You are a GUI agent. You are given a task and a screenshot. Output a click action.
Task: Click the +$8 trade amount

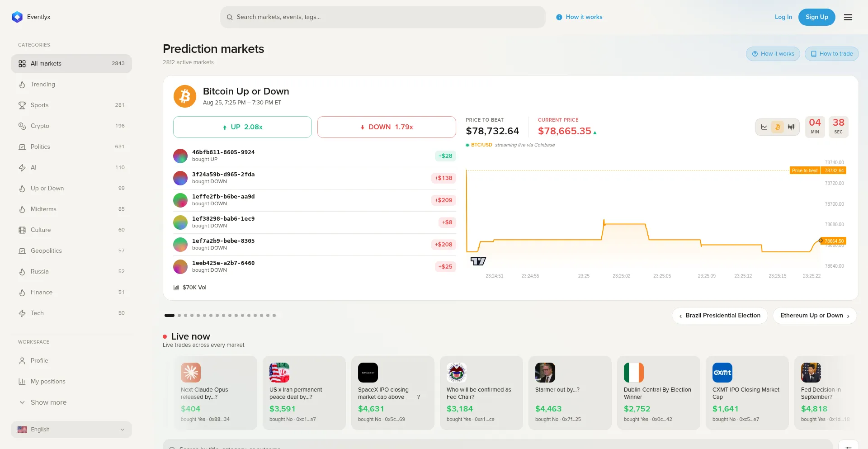click(x=447, y=222)
